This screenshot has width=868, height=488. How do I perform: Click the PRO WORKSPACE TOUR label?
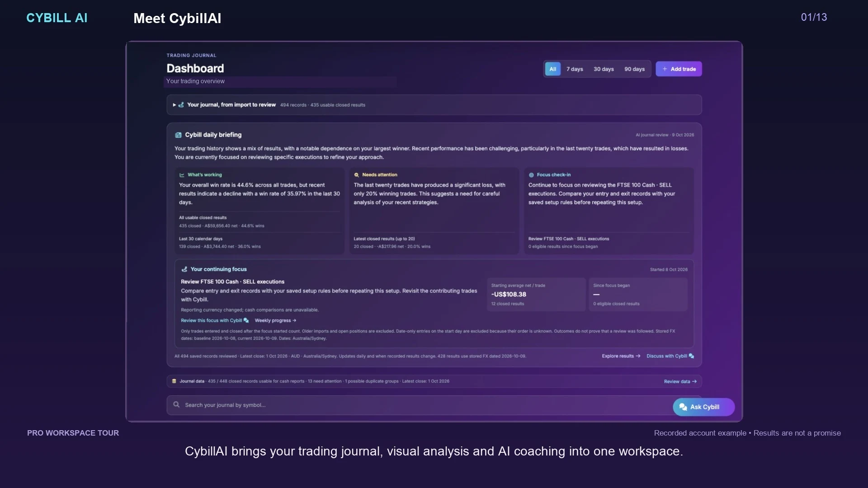[73, 433]
